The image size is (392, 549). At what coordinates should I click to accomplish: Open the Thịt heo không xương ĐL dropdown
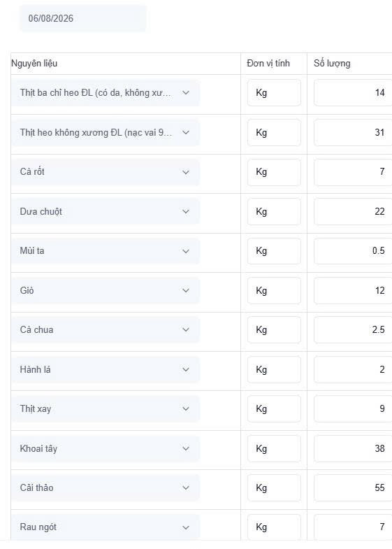coord(106,132)
